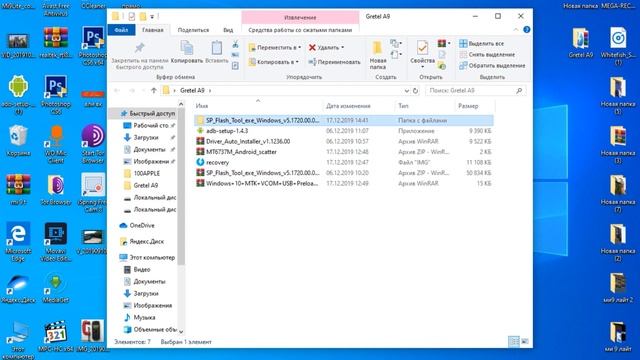The image size is (640, 360).
Task: Open Gretel A9 in the sidebar
Action: pyautogui.click(x=141, y=185)
